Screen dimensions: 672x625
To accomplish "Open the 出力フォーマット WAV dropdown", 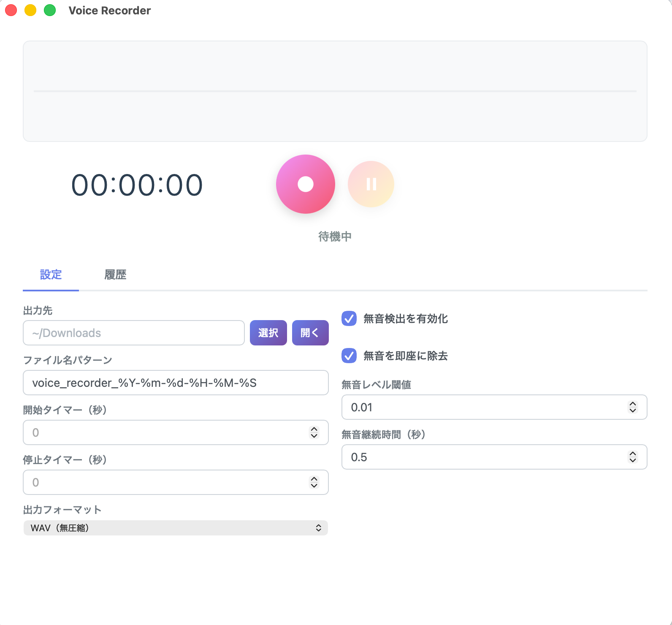I will pos(176,528).
